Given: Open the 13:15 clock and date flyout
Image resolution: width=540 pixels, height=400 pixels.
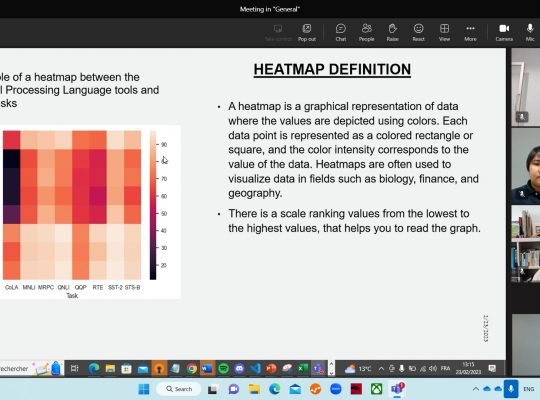Looking at the screenshot, I should 468,368.
